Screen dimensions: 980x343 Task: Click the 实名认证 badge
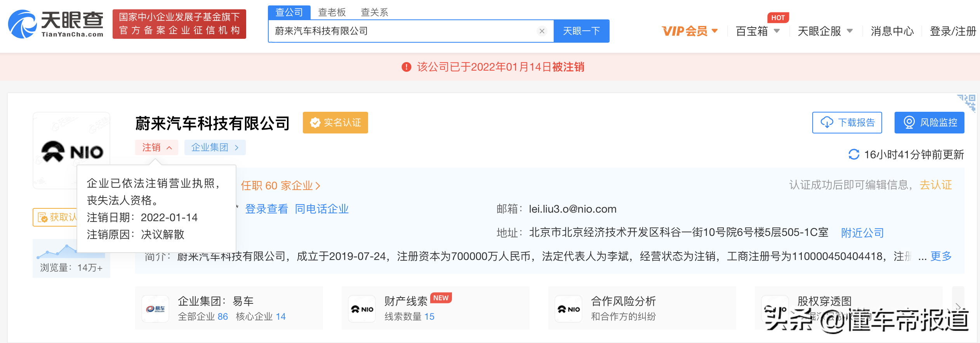[335, 123]
